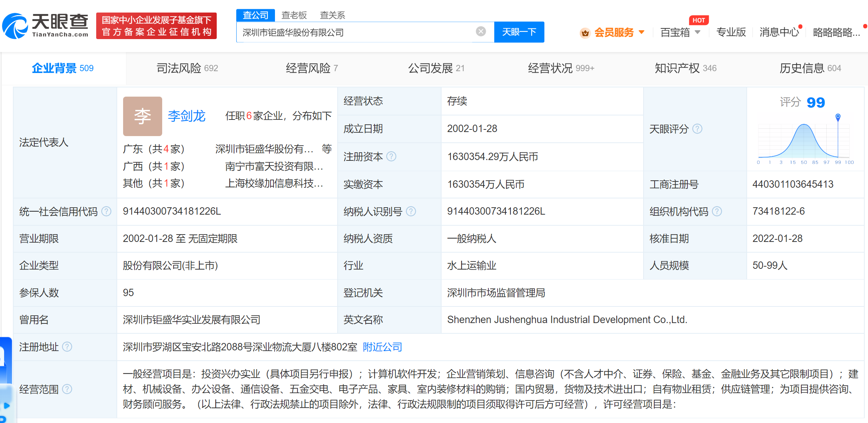Image resolution: width=868 pixels, height=423 pixels.
Task: Open the 知识产权 tab
Action: [x=686, y=68]
